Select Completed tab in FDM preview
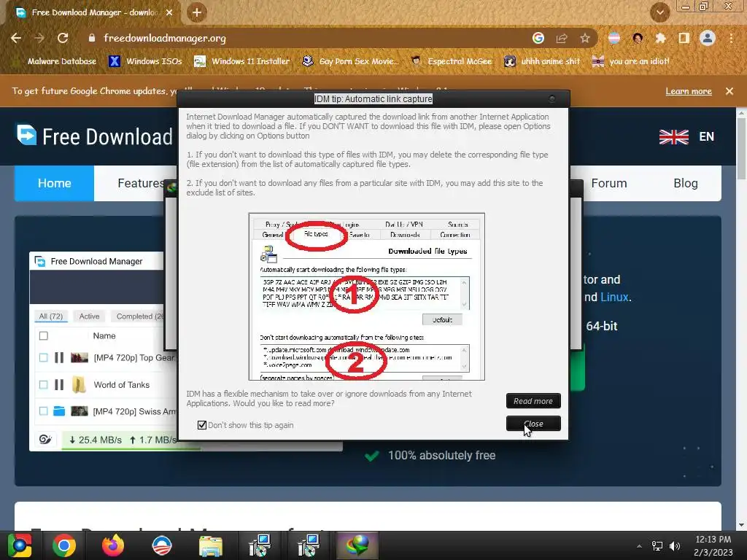This screenshot has height=560, width=747. pos(139,316)
